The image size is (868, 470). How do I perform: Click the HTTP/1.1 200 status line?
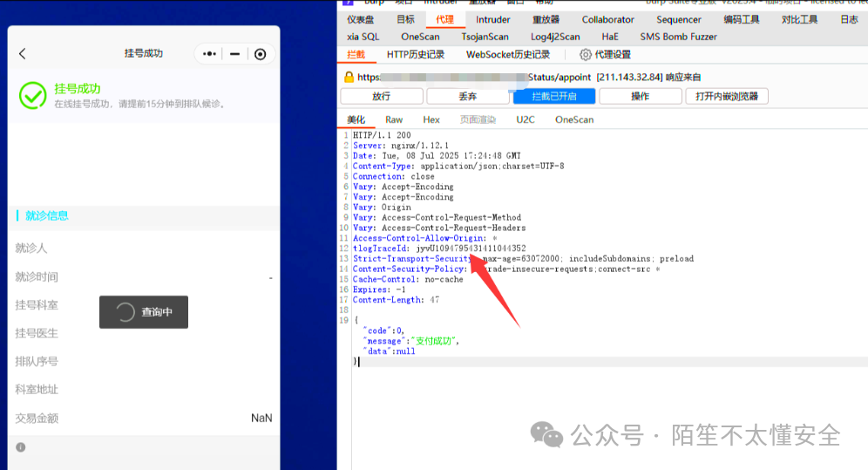tap(382, 135)
